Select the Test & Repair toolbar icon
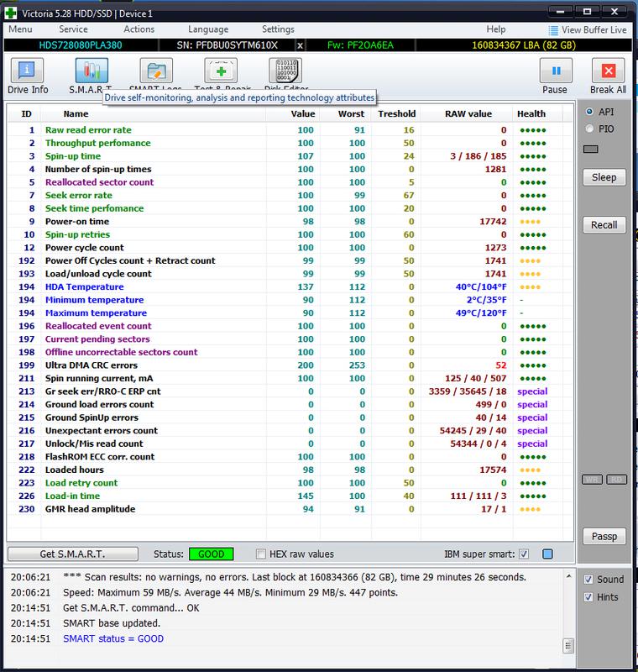The width and height of the screenshot is (638, 672). coord(220,71)
